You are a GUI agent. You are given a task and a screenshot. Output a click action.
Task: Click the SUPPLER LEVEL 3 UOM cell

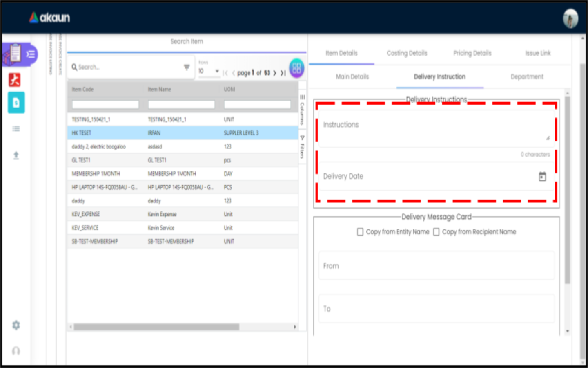click(x=241, y=133)
